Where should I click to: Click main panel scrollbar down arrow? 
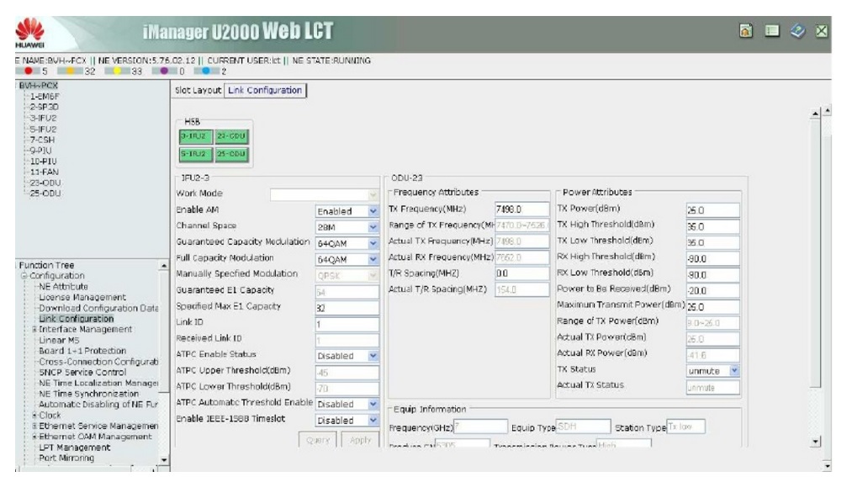[x=815, y=442]
